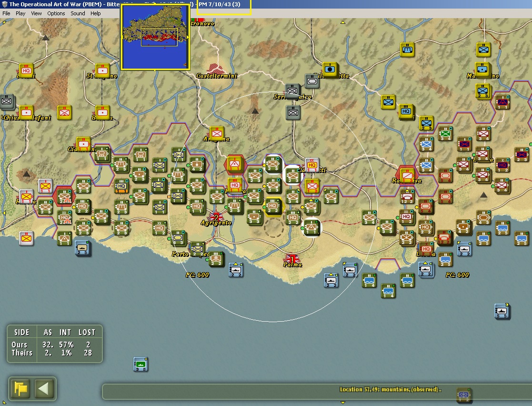Select the white XX HQ unit at Canicatti
Image resolution: width=532 pixels, height=406 pixels.
312,165
